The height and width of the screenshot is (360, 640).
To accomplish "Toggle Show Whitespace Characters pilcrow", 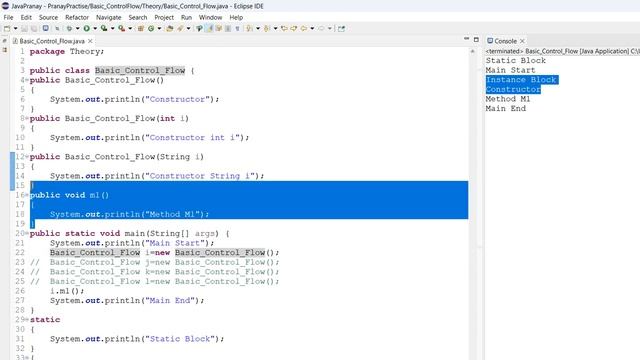I will (x=237, y=29).
